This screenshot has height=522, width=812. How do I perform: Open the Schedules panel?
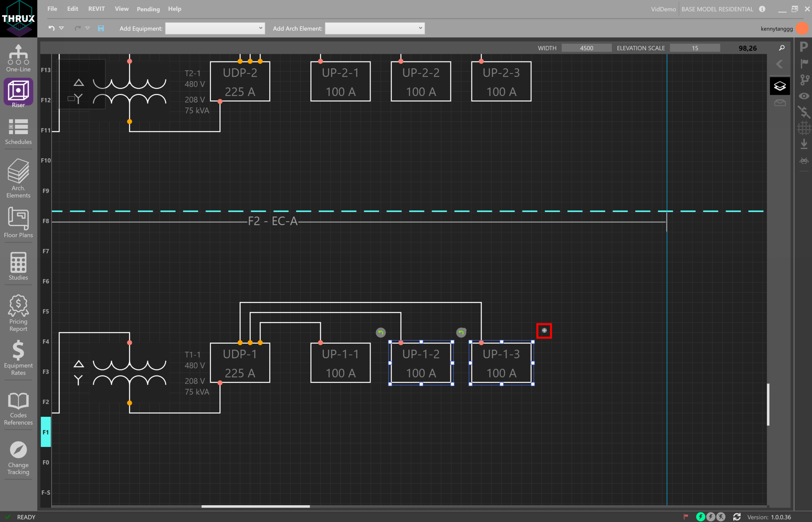pos(18,130)
